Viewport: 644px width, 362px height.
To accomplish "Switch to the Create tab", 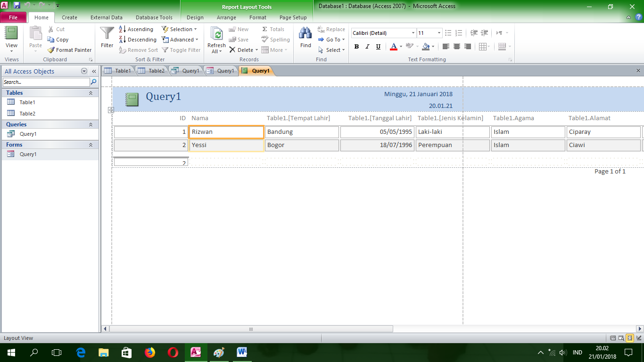I will tap(69, 17).
